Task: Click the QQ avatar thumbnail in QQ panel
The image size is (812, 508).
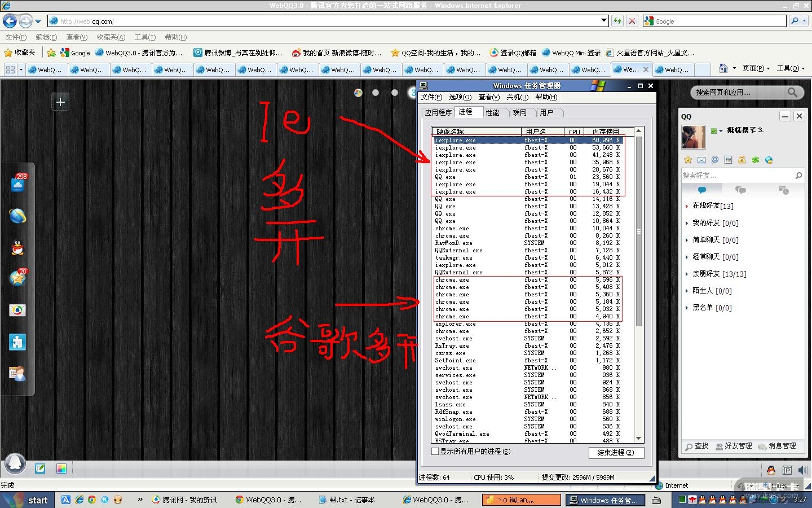Action: pyautogui.click(x=694, y=138)
